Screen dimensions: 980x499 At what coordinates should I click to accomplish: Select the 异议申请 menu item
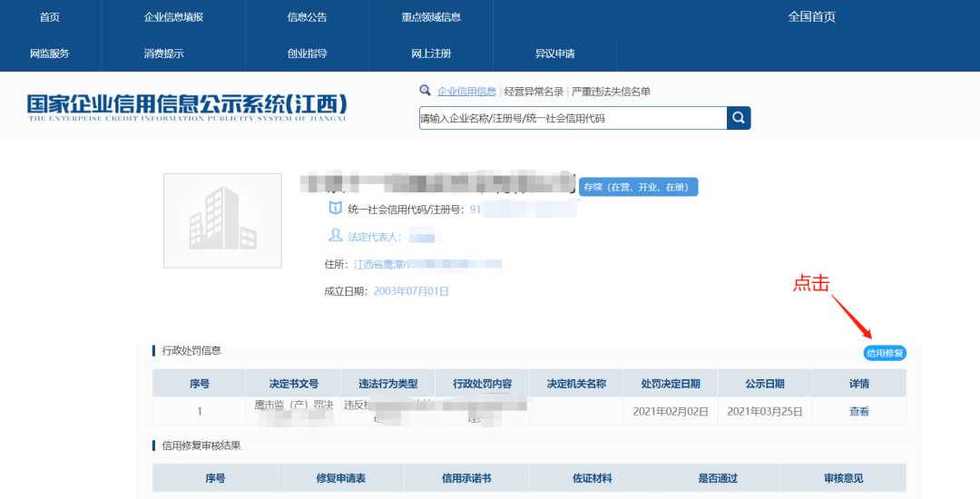click(554, 54)
